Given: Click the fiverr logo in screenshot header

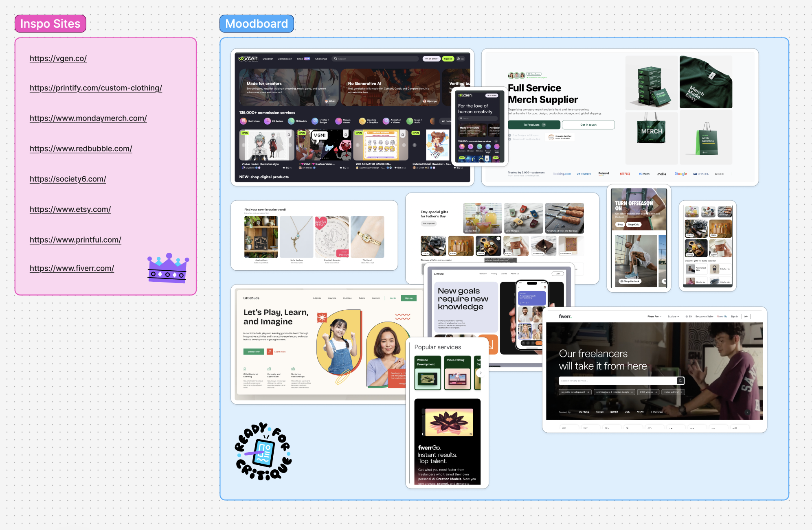Looking at the screenshot, I should pos(565,316).
